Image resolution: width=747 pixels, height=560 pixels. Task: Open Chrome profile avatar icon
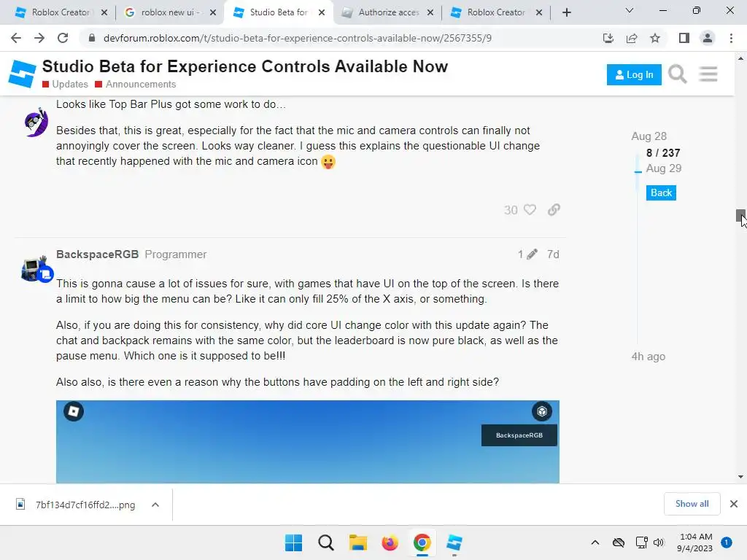708,38
